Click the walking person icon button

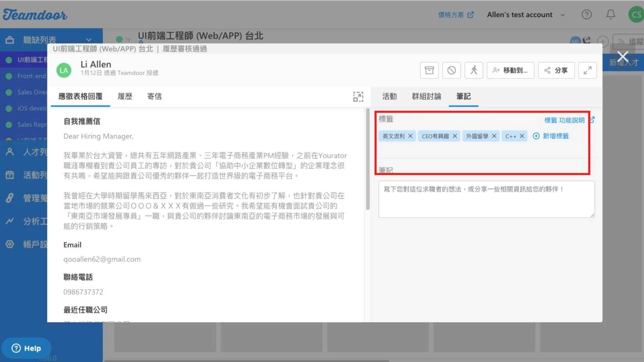click(x=474, y=70)
